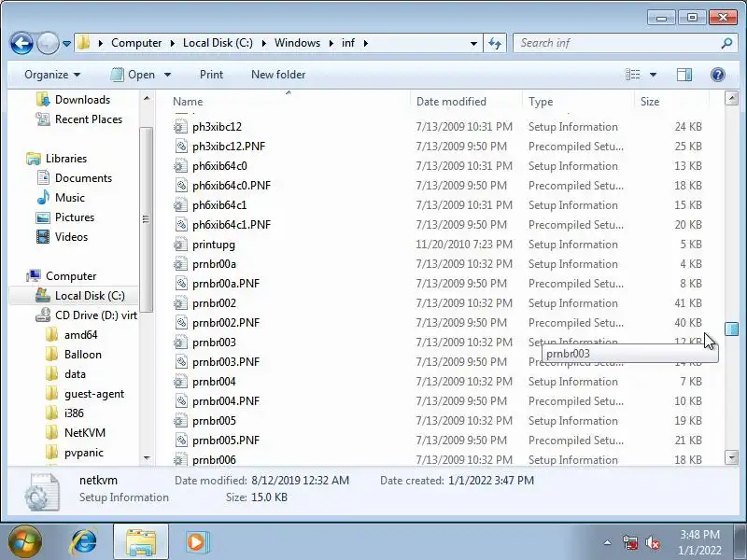Select the inf breadcrumb segment

click(348, 43)
